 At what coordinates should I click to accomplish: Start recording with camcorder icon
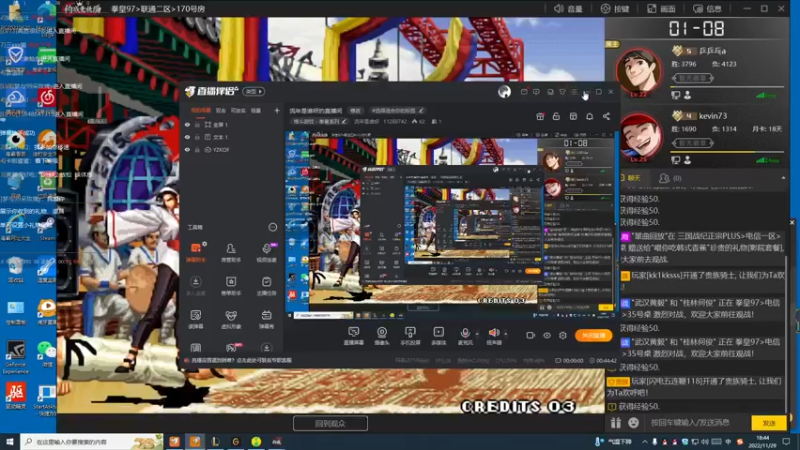coord(531,335)
